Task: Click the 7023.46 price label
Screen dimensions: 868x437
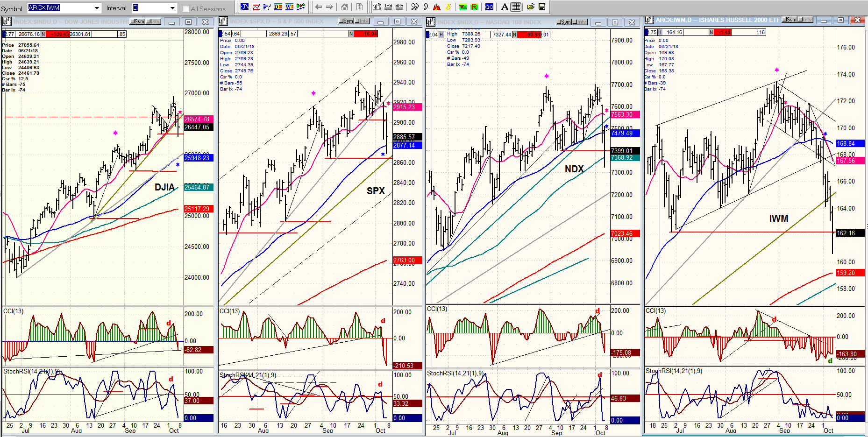Action: (625, 233)
